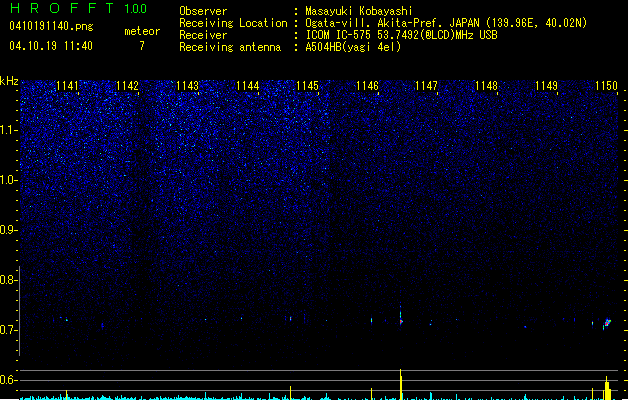Screen dimensions: 629x400
Task: Select the Ogata-vill. Akita-Pref. JAPAN location text
Action: click(x=446, y=23)
